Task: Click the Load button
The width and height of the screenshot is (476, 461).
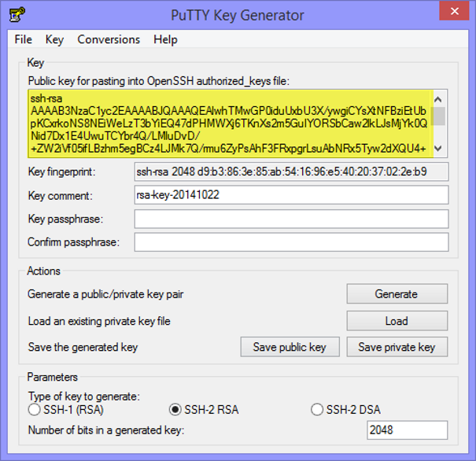Action: [x=397, y=321]
